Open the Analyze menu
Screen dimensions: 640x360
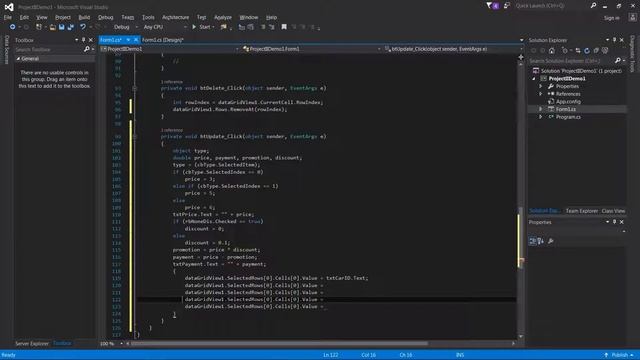[x=223, y=18]
